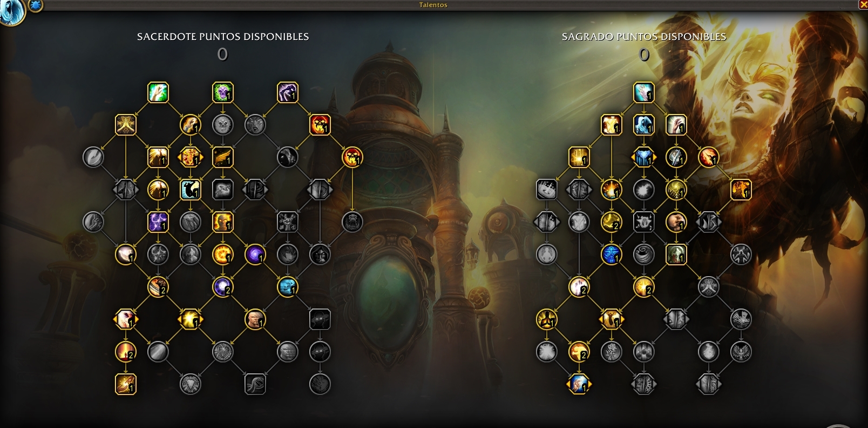Click the fiery orange swirl talent

point(223,255)
